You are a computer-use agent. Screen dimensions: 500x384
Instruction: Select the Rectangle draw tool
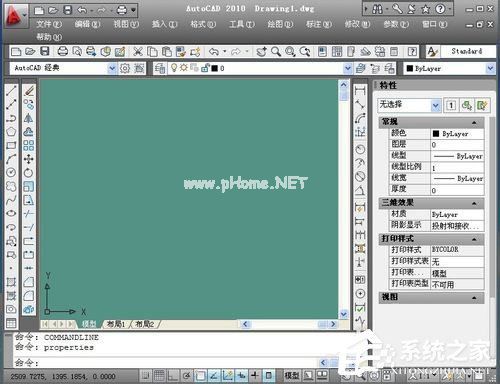coord(11,145)
